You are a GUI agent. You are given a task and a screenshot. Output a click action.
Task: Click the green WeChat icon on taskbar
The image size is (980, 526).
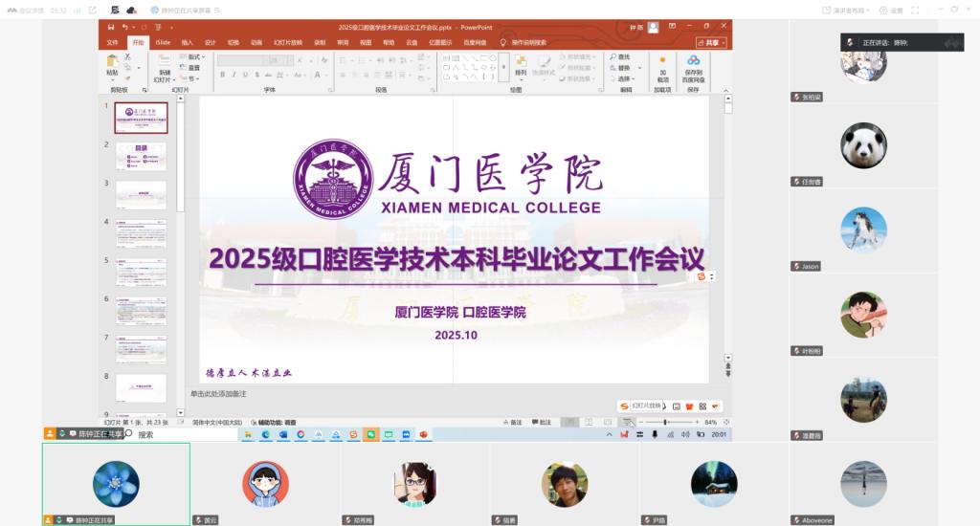coord(370,434)
